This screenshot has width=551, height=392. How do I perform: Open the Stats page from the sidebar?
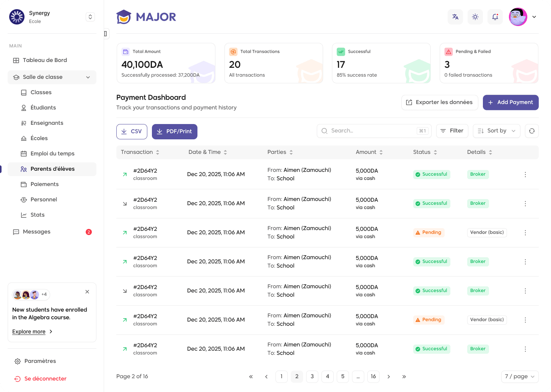coord(37,215)
